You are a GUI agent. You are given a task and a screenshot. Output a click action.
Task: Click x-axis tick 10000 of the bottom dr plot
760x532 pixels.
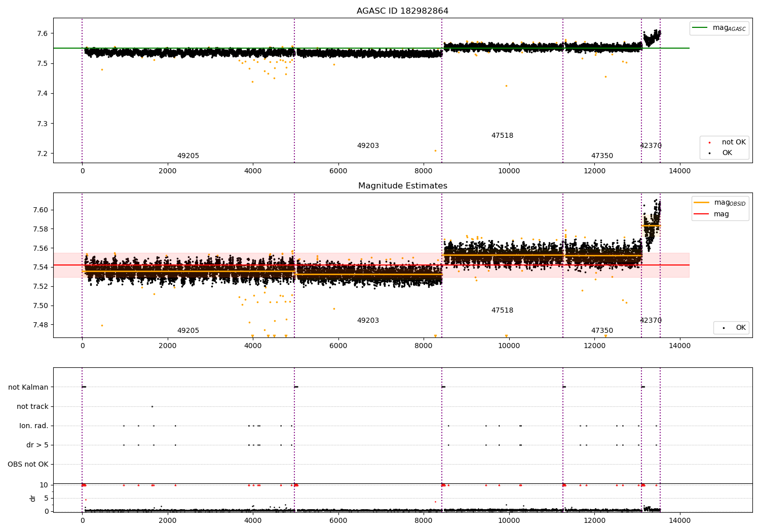point(509,520)
